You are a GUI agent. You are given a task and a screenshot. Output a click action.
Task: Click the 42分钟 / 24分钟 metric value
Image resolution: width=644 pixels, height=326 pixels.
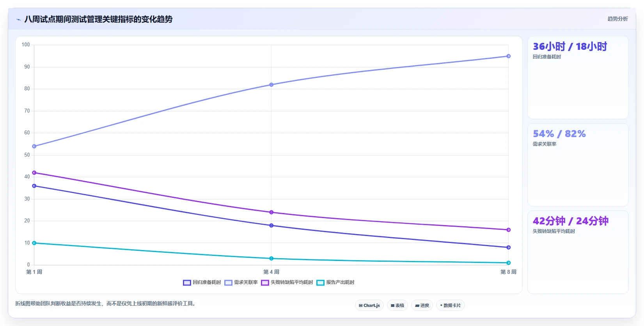[571, 221]
